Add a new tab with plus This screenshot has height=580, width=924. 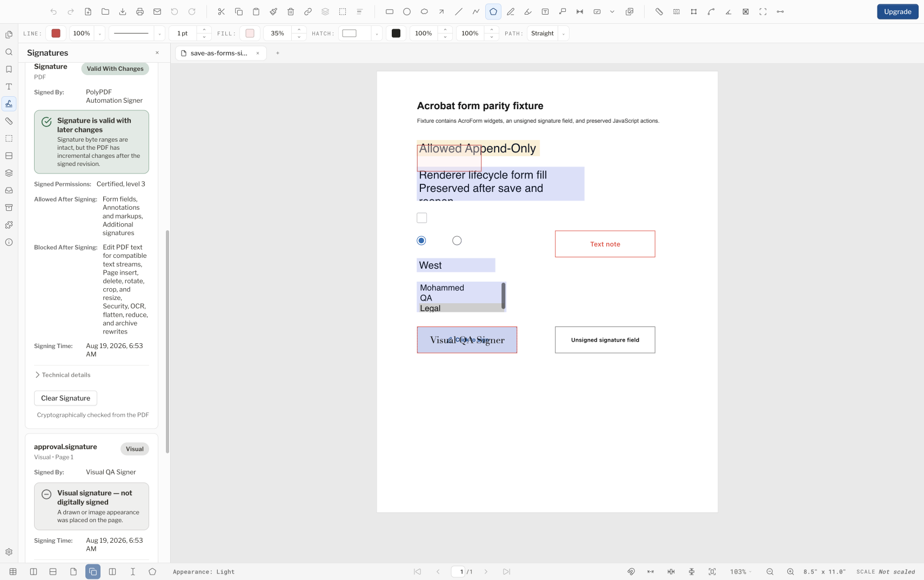click(278, 53)
